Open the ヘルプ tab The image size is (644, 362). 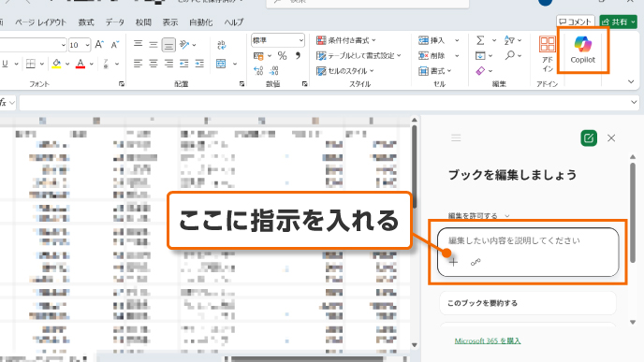click(234, 22)
